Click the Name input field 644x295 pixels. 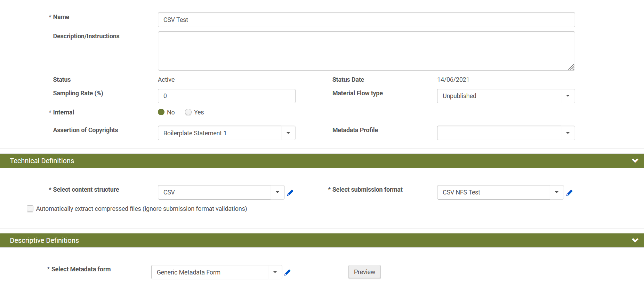pos(366,20)
